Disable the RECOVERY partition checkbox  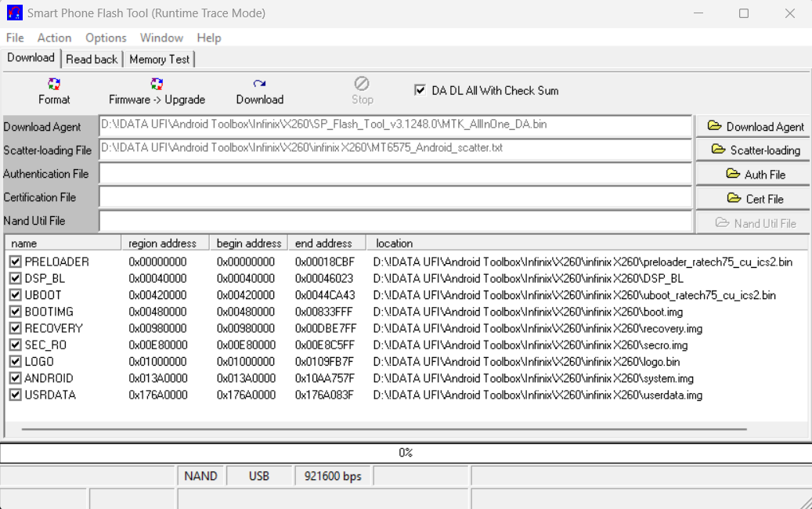pyautogui.click(x=15, y=329)
